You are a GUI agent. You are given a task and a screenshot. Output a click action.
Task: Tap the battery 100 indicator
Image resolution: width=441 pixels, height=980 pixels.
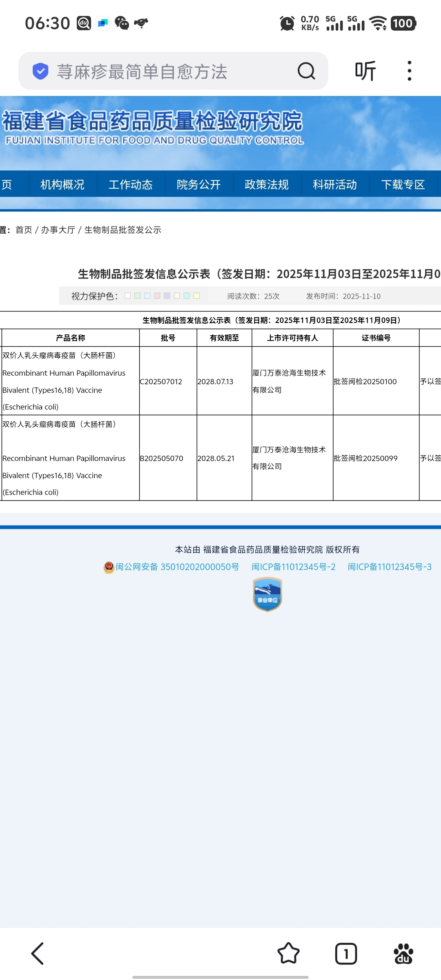(x=403, y=23)
